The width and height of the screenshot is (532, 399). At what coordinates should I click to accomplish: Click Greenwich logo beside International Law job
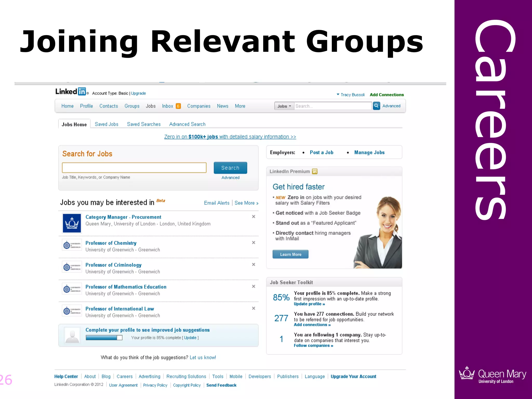point(72,311)
